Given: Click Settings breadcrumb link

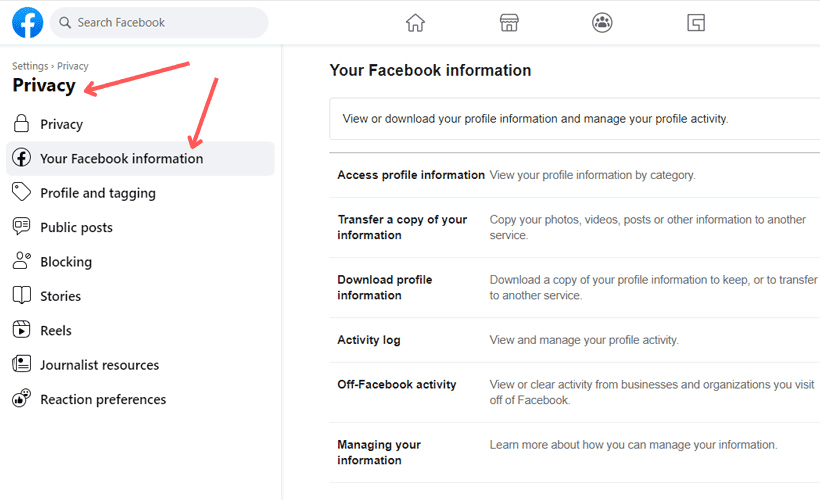Looking at the screenshot, I should [x=30, y=66].
